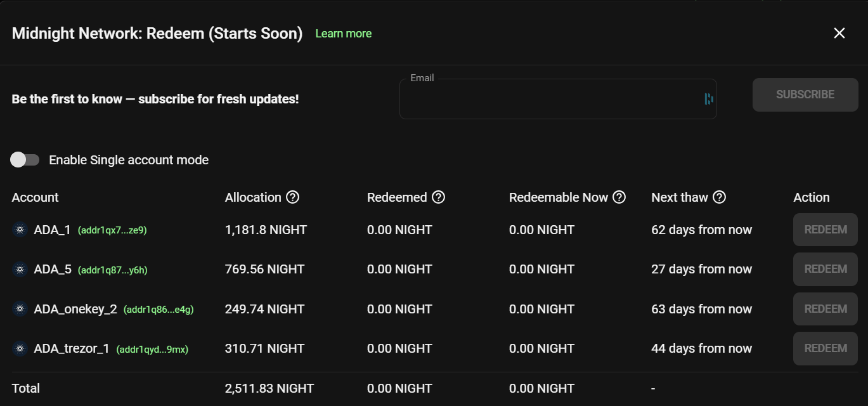The width and height of the screenshot is (868, 406).
Task: Click the 769.56 NIGHT allocation value
Action: click(264, 269)
